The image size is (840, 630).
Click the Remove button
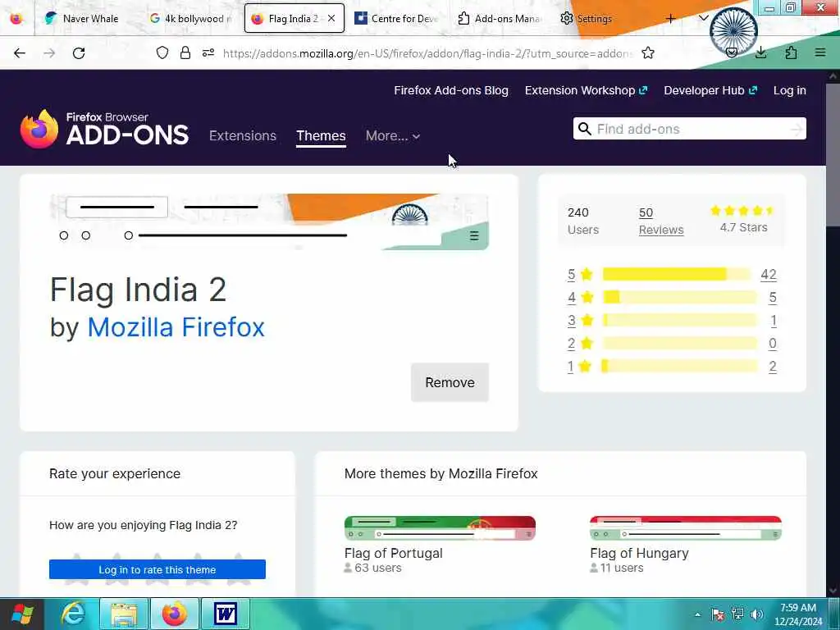(x=450, y=382)
